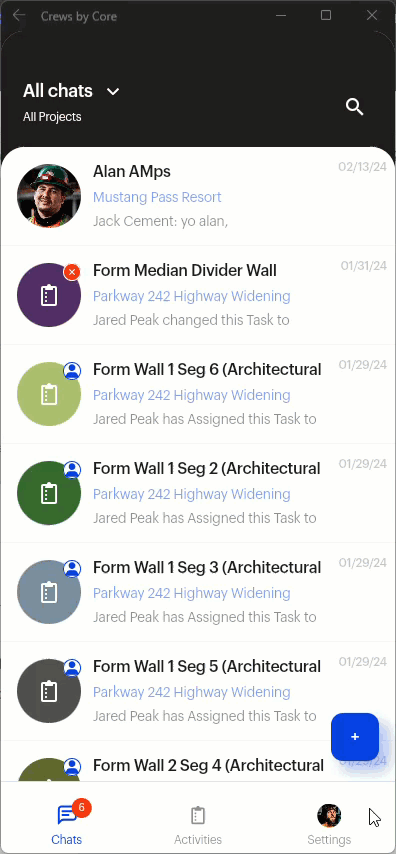Click the blue plus new chat button
The image size is (396, 854).
point(355,737)
